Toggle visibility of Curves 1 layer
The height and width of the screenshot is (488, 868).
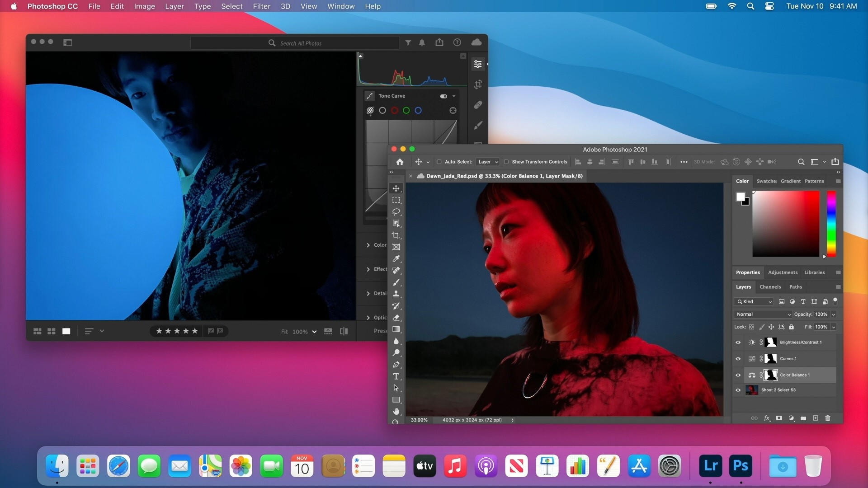739,358
